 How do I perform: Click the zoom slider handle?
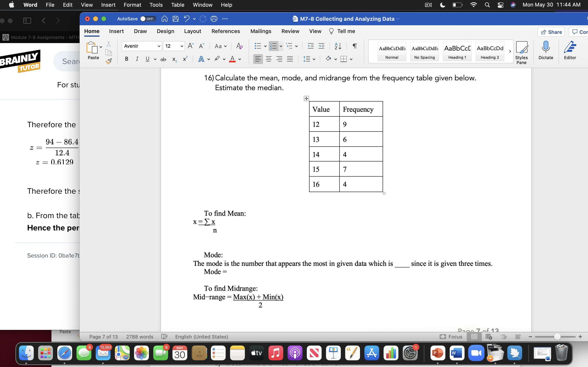tap(557, 337)
